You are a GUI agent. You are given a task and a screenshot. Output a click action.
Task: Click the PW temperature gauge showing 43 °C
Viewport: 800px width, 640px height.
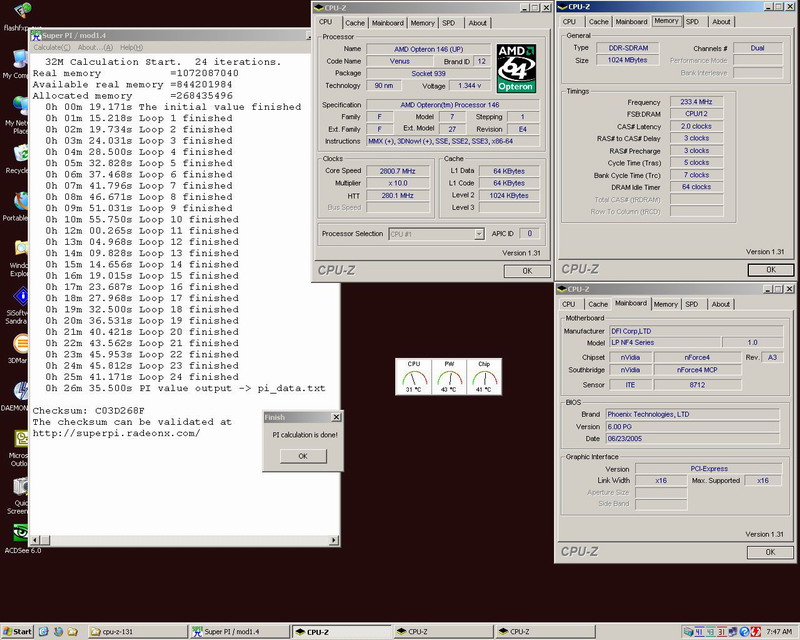pyautogui.click(x=449, y=377)
